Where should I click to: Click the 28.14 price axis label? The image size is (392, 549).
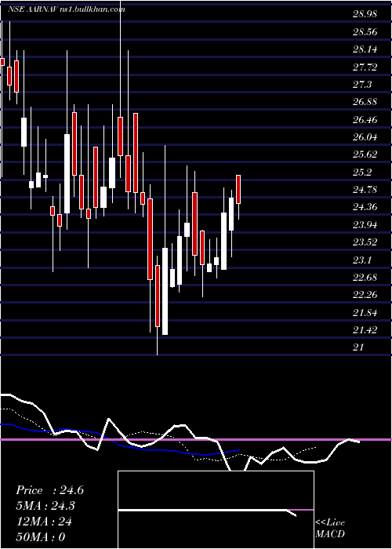click(x=365, y=49)
